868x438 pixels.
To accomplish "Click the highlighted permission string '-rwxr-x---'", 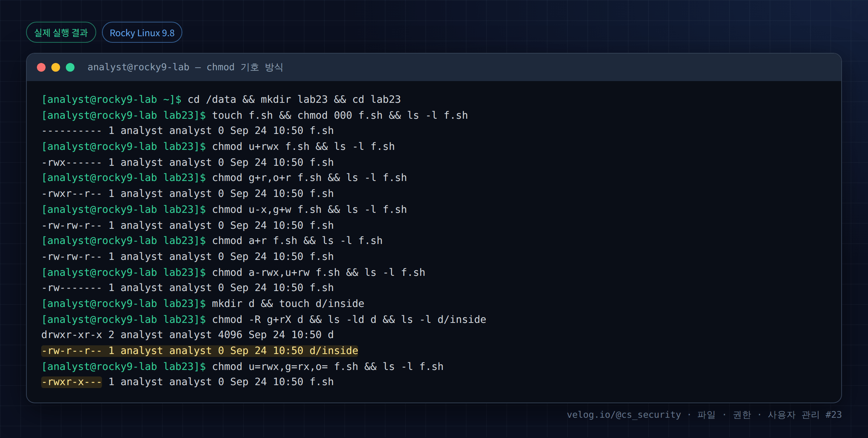I will (x=72, y=382).
